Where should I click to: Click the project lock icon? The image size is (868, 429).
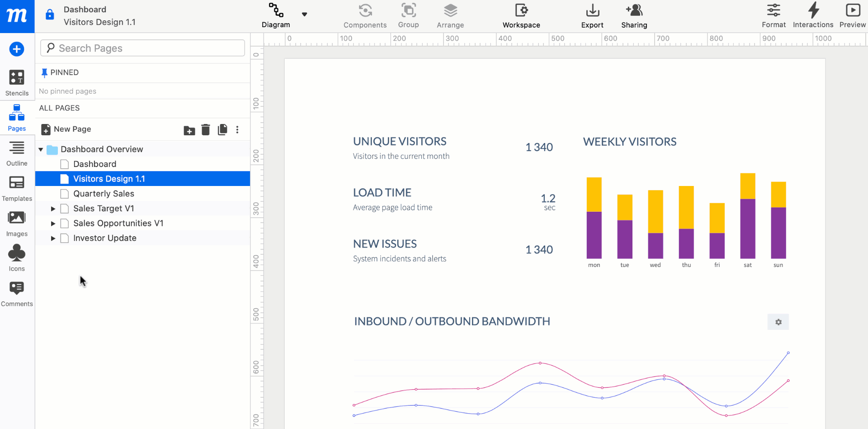tap(50, 15)
